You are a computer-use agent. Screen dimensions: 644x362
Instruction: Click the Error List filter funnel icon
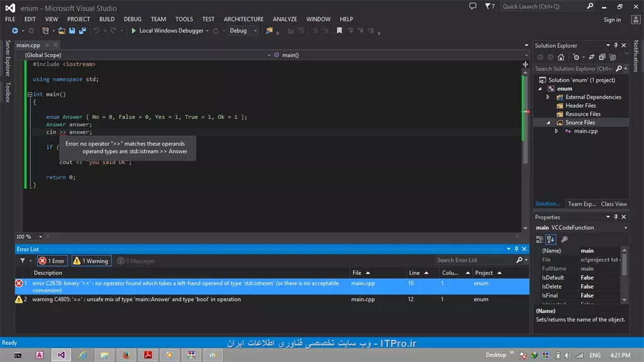click(x=23, y=261)
